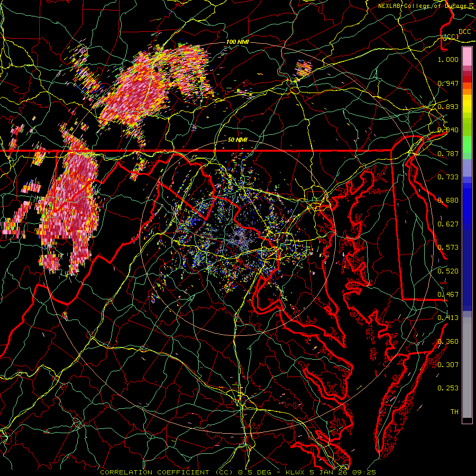Select the 0.947 scale value
The image size is (476, 476).
448,83
